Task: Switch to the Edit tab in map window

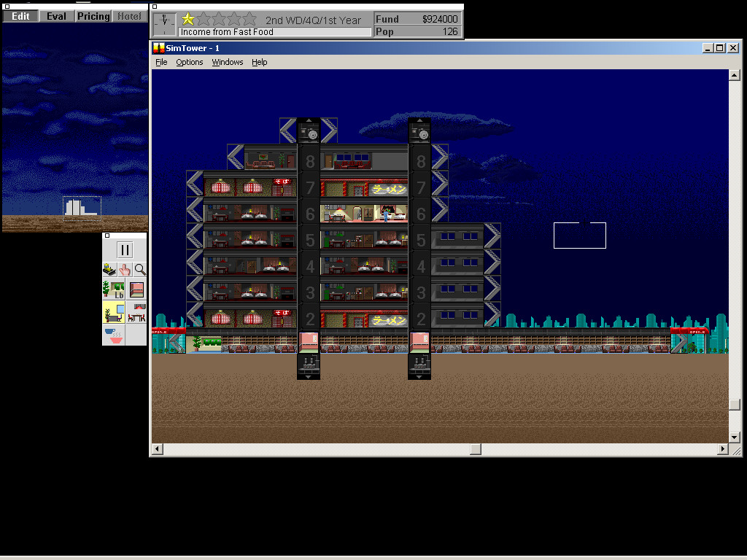Action: 20,16
